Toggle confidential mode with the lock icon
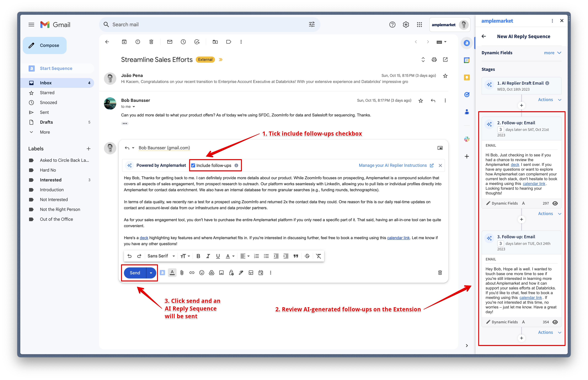 [x=231, y=273]
